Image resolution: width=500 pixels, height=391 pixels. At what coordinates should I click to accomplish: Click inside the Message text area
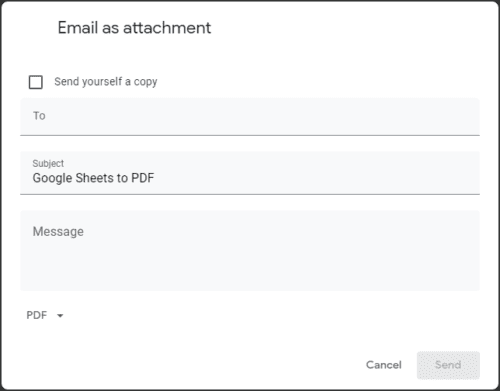click(250, 251)
